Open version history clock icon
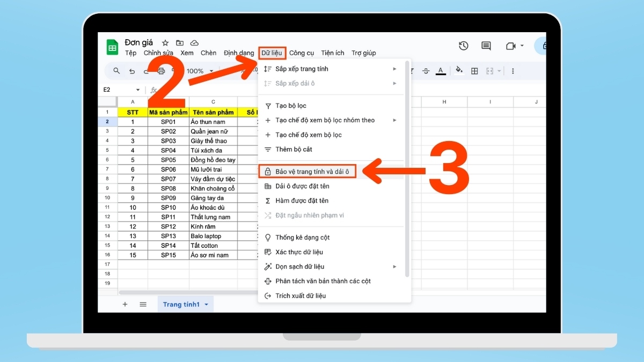This screenshot has height=362, width=644. [x=464, y=46]
